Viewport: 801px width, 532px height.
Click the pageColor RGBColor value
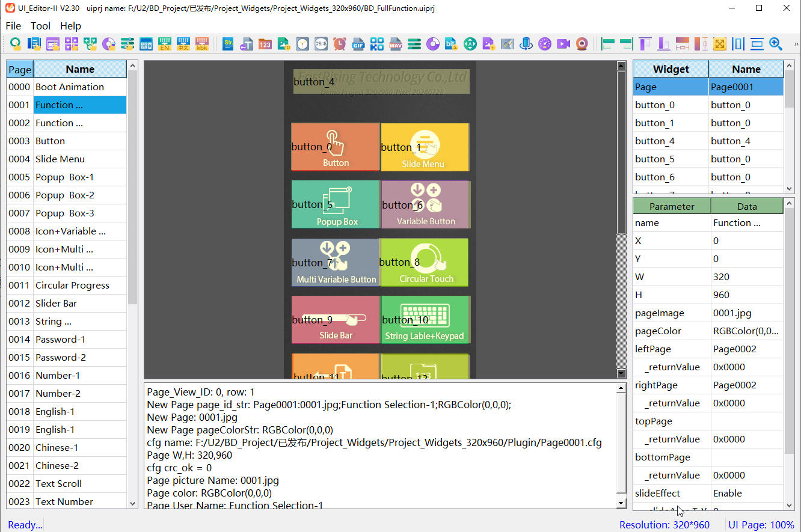[x=747, y=331]
